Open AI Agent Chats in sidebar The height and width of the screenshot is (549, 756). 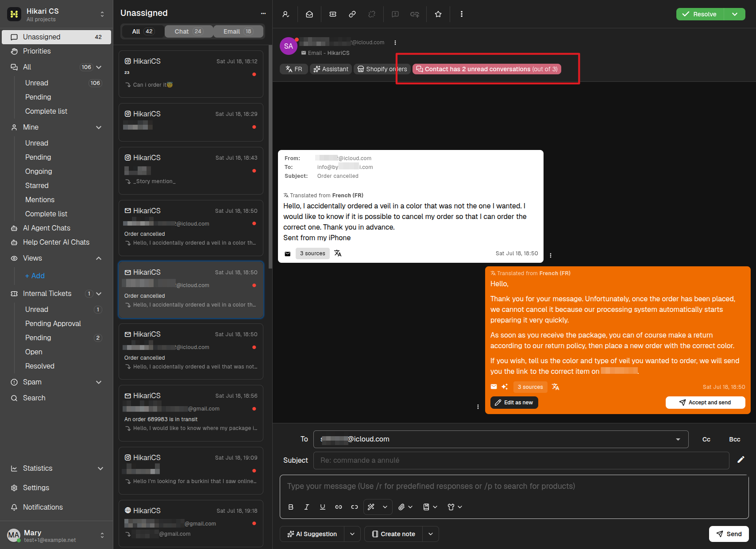tap(57, 228)
